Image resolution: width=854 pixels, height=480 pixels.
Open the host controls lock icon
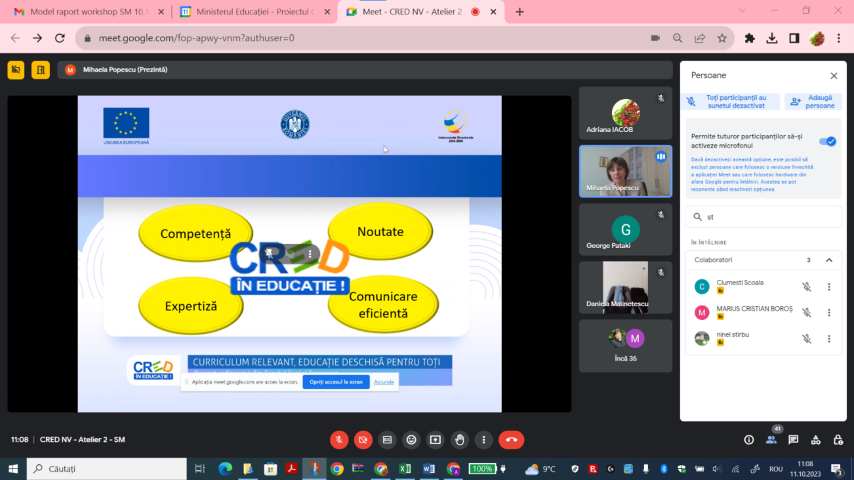[837, 439]
